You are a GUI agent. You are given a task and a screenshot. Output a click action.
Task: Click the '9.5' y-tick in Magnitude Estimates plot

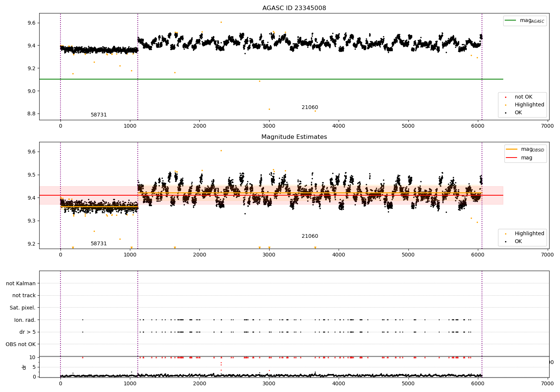coord(31,175)
